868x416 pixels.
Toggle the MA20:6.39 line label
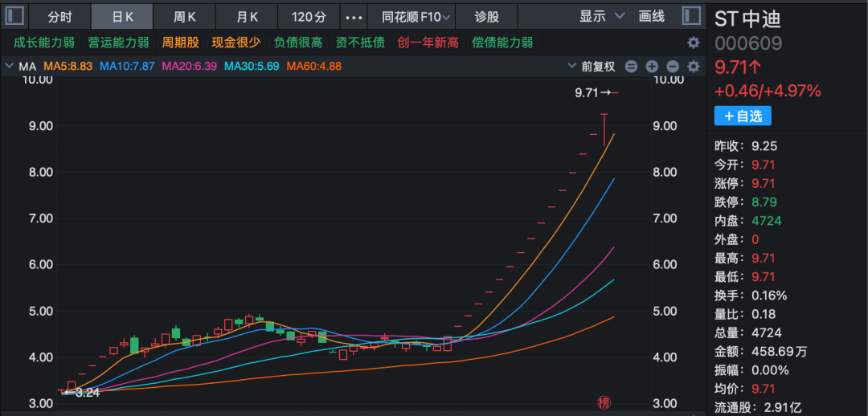[x=190, y=67]
